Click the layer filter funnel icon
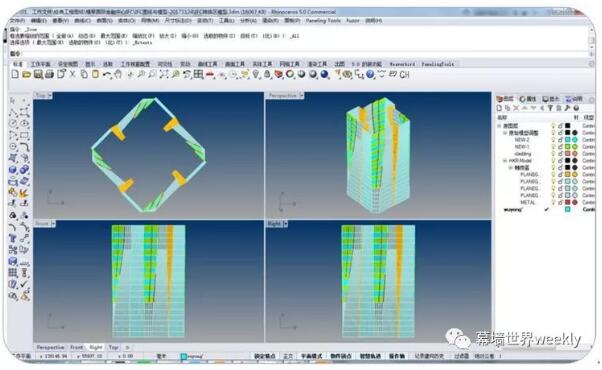This screenshot has height=370, width=602. point(550,108)
